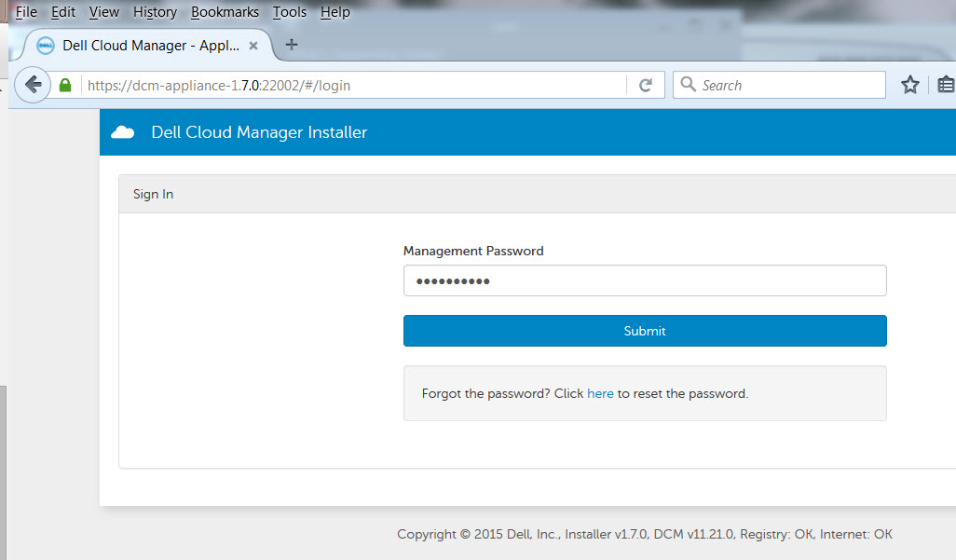Open the History menu

[x=155, y=12]
